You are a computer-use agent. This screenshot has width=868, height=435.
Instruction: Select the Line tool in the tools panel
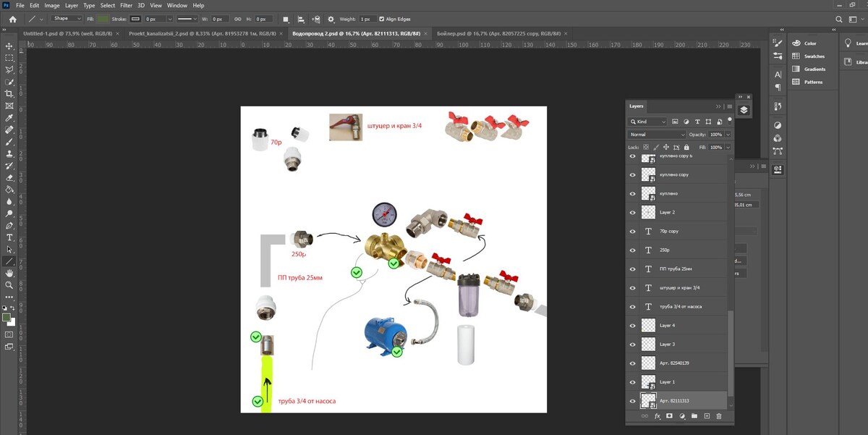9,261
